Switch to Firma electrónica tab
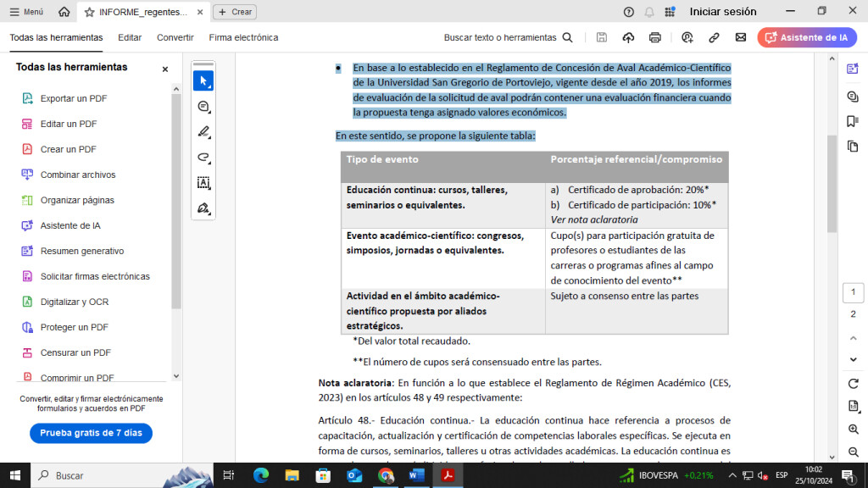The height and width of the screenshot is (488, 868). (x=243, y=37)
